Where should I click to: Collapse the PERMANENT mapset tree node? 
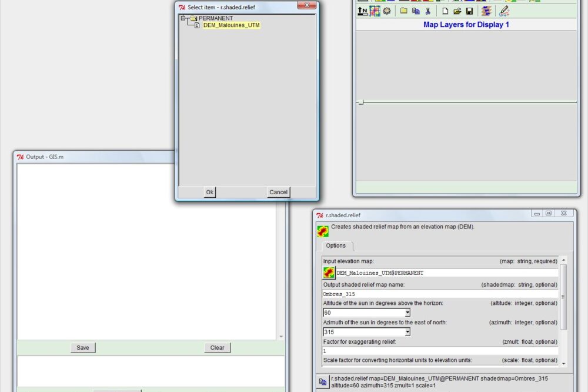(x=183, y=18)
